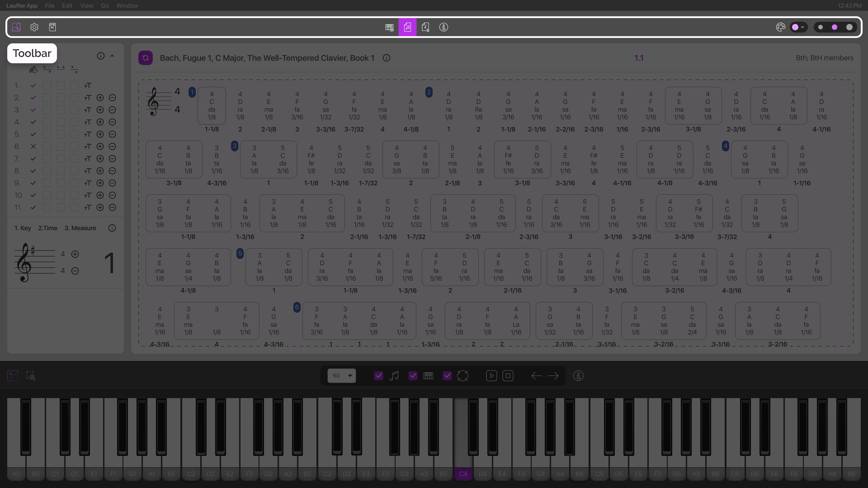Toggle the loop checkbox

447,375
